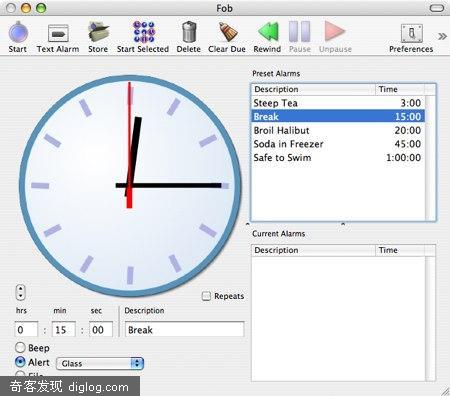Screen dimensions: 450x396
Task: Select the Broil Halibut preset
Action: pyautogui.click(x=338, y=130)
